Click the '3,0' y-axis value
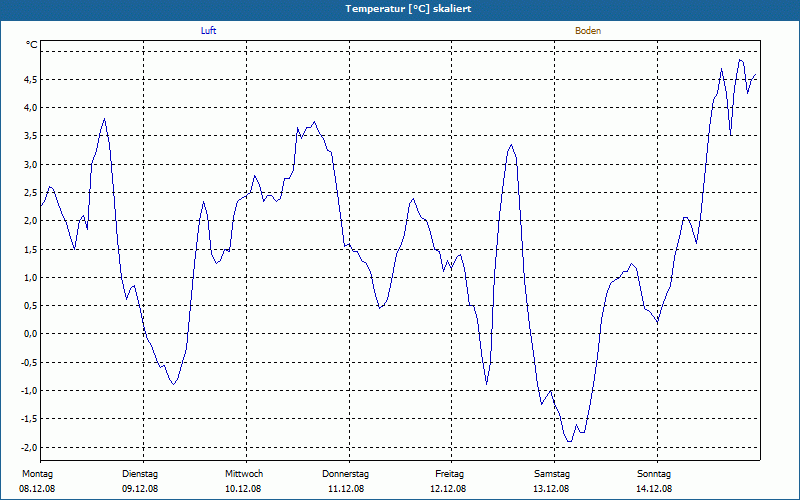Viewport: 800px width, 500px height. (31, 164)
